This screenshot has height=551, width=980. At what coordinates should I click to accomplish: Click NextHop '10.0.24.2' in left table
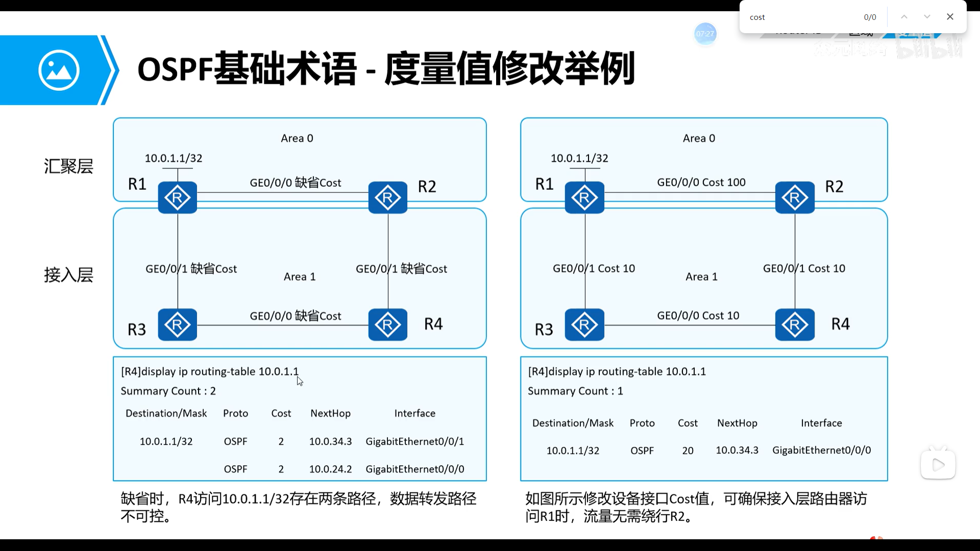tap(330, 469)
